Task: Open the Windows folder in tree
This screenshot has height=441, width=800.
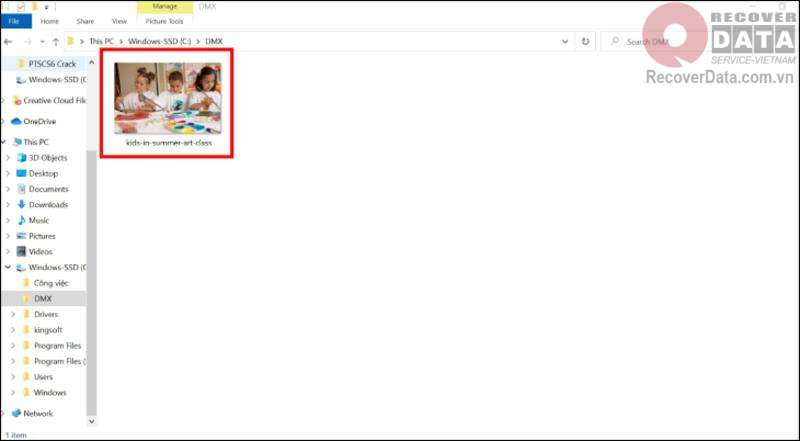Action: [x=50, y=393]
